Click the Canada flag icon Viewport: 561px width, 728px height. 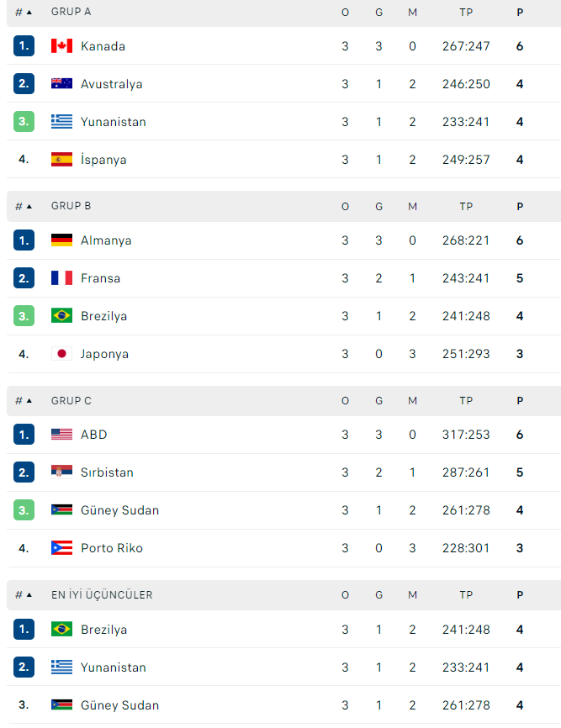[61, 46]
